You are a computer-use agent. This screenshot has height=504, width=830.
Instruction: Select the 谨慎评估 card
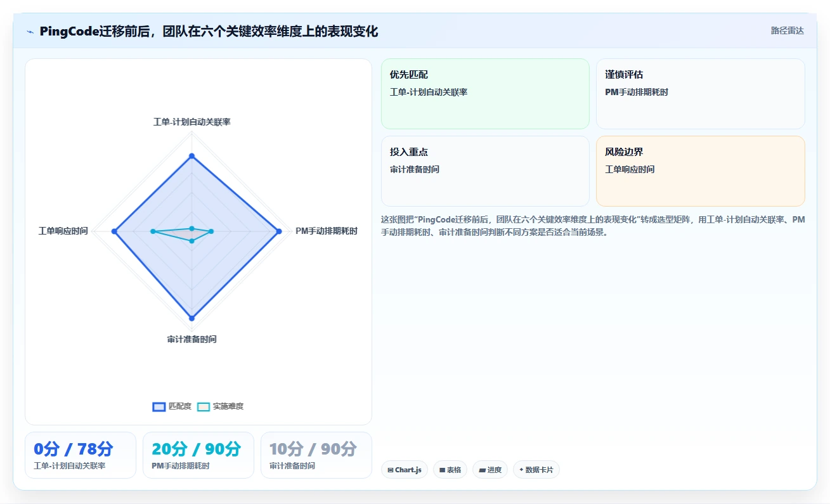(x=701, y=94)
